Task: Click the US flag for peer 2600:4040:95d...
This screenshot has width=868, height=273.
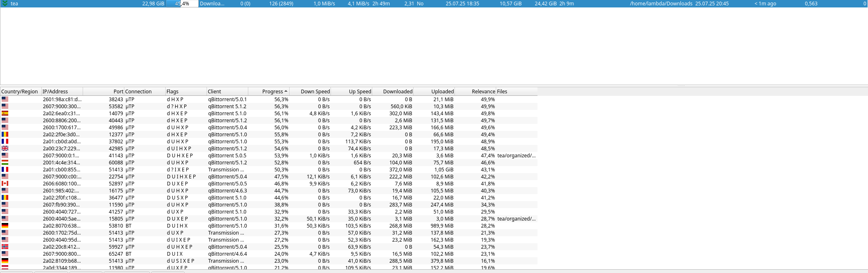Action: pyautogui.click(x=5, y=240)
